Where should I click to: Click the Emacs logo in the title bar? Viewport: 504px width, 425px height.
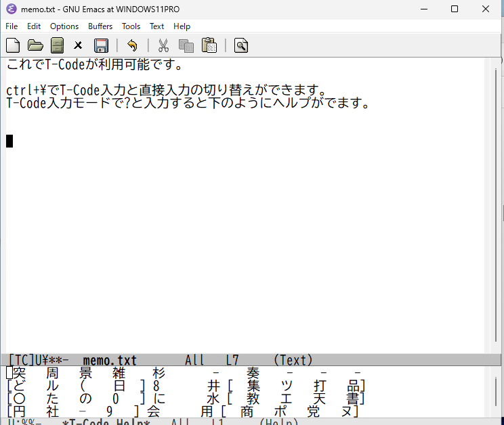click(12, 9)
